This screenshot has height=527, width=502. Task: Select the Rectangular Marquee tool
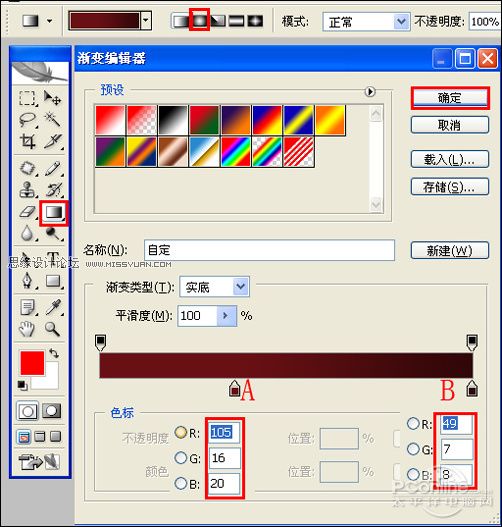[x=27, y=98]
